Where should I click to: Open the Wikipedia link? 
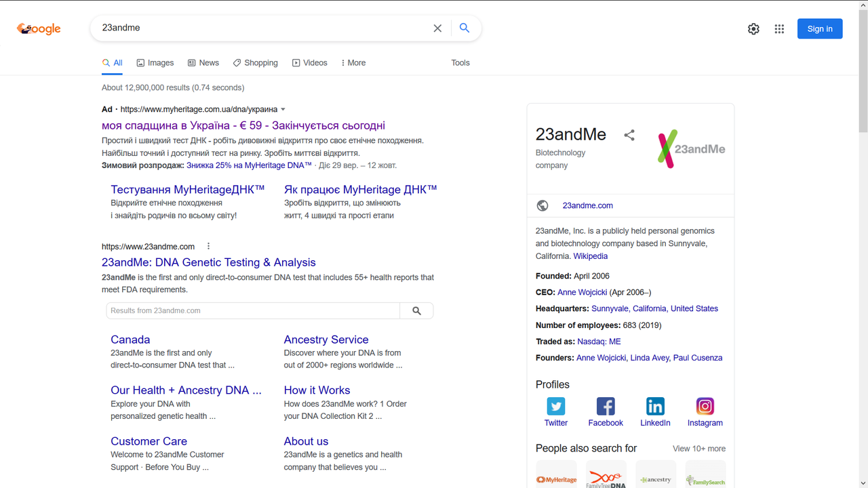[591, 256]
